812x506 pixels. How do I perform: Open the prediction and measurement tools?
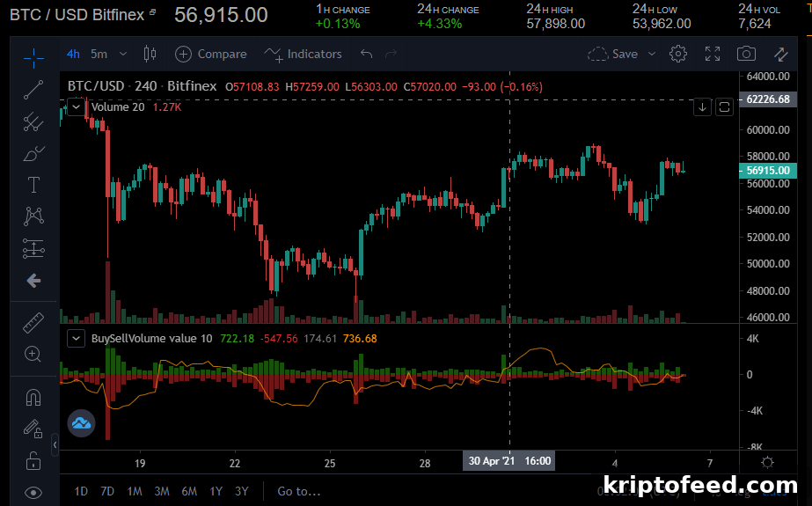coord(33,248)
